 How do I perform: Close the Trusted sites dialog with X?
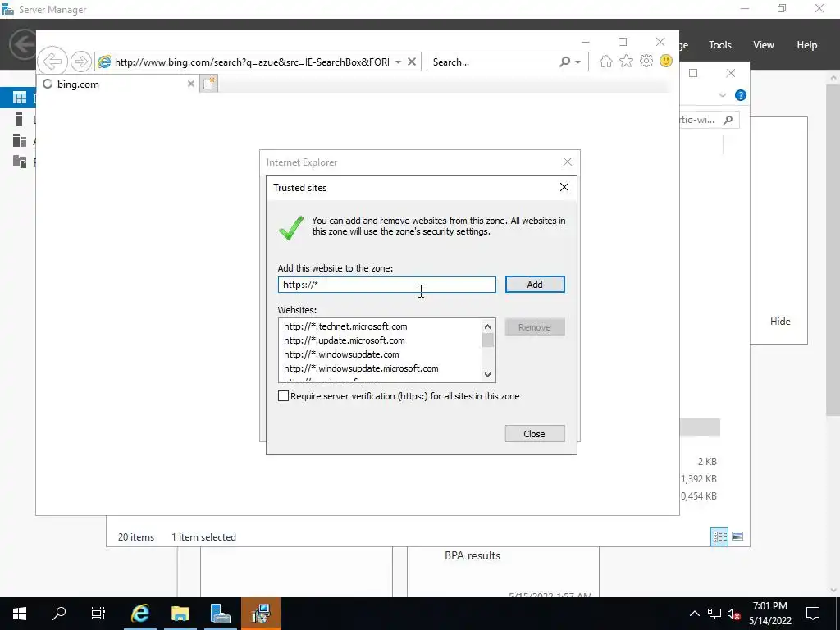pyautogui.click(x=564, y=187)
